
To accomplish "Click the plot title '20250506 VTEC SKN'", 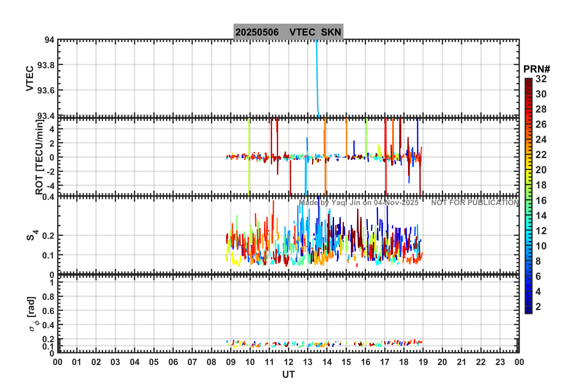I will (x=288, y=32).
